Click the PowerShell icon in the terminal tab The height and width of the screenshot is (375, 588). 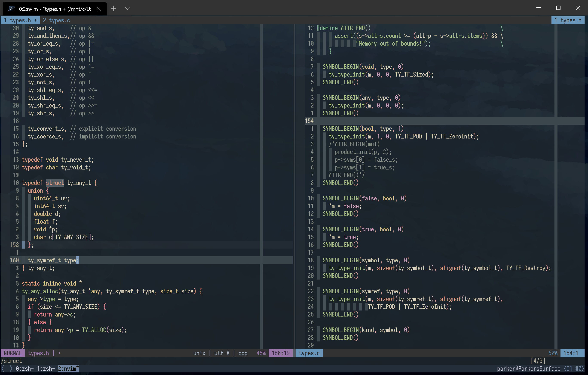11,9
